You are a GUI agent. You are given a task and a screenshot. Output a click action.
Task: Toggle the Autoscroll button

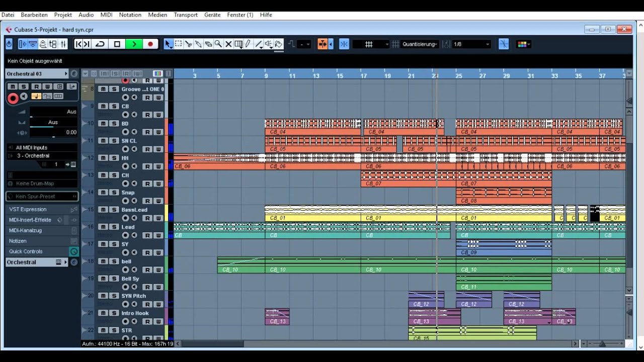click(x=323, y=44)
